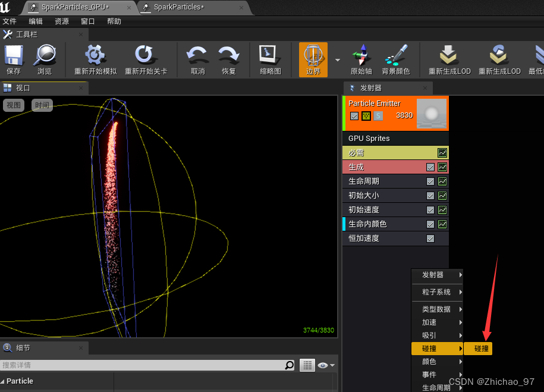Click the 原始轴 origin axis icon
The image size is (544, 392).
(x=361, y=55)
